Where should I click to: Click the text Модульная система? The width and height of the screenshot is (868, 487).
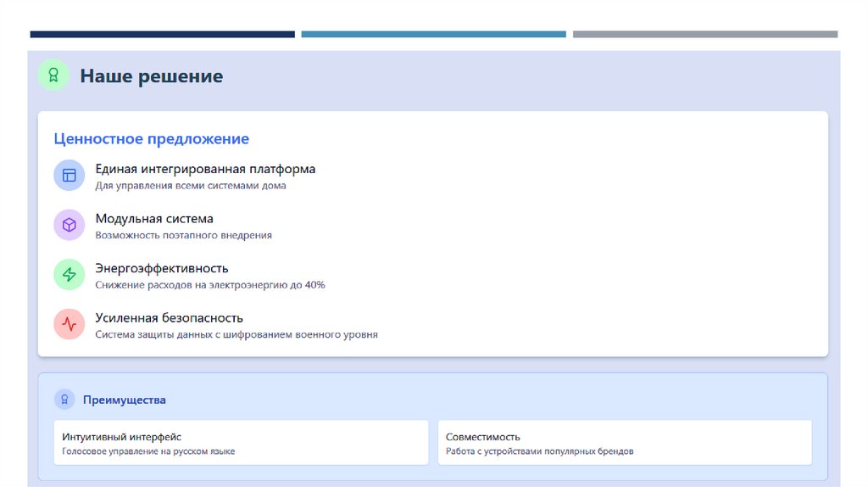click(x=154, y=219)
